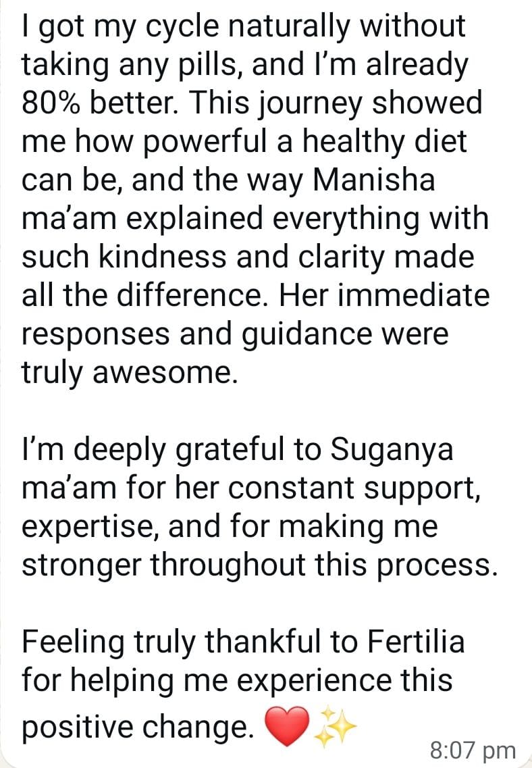This screenshot has height=768, width=532.
Task: Click the 8:07 pm timestamp
Action: coord(472,750)
